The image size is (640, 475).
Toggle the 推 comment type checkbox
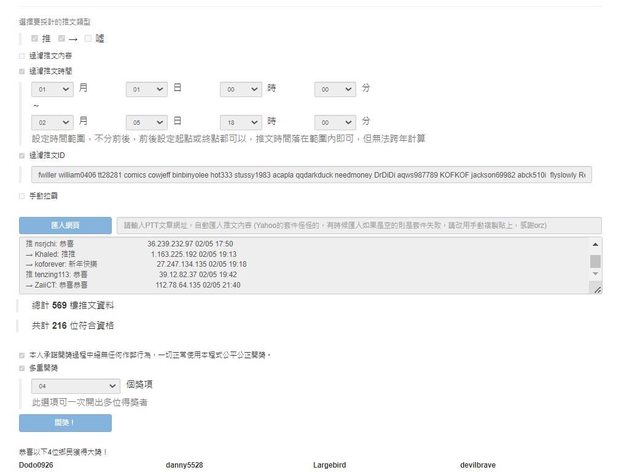pyautogui.click(x=35, y=38)
